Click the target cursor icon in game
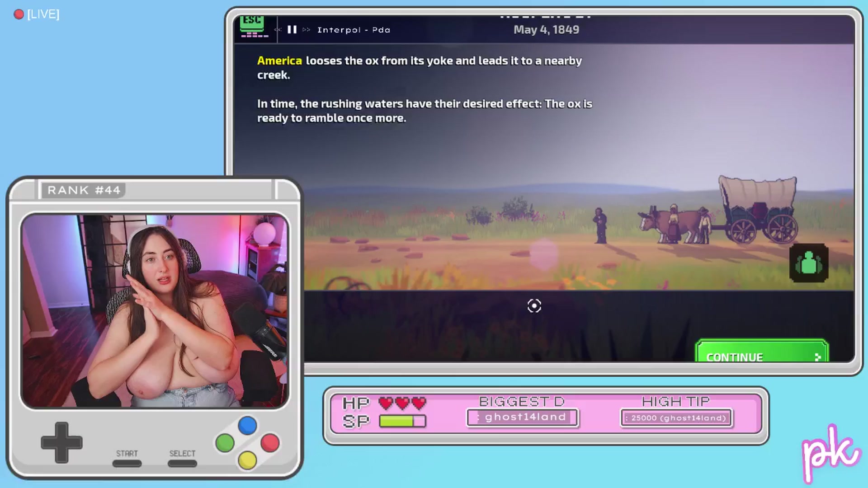868x488 pixels. tap(534, 306)
